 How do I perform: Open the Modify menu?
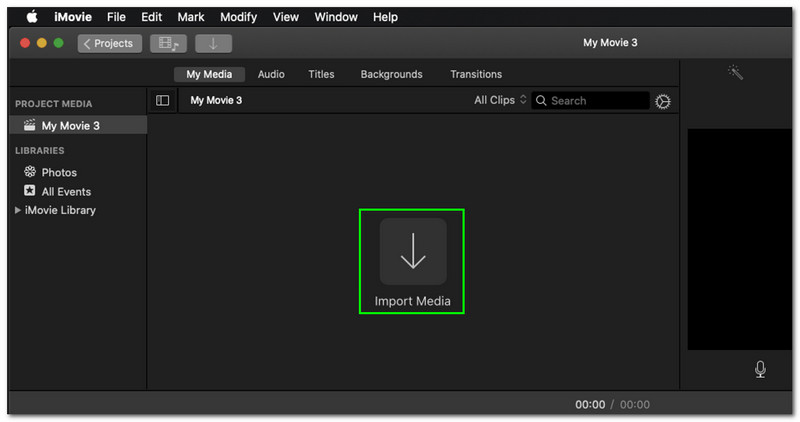click(238, 17)
